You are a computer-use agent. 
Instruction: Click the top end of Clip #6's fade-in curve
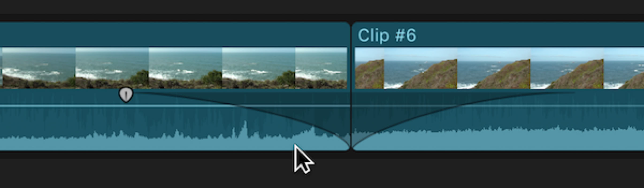[574, 93]
